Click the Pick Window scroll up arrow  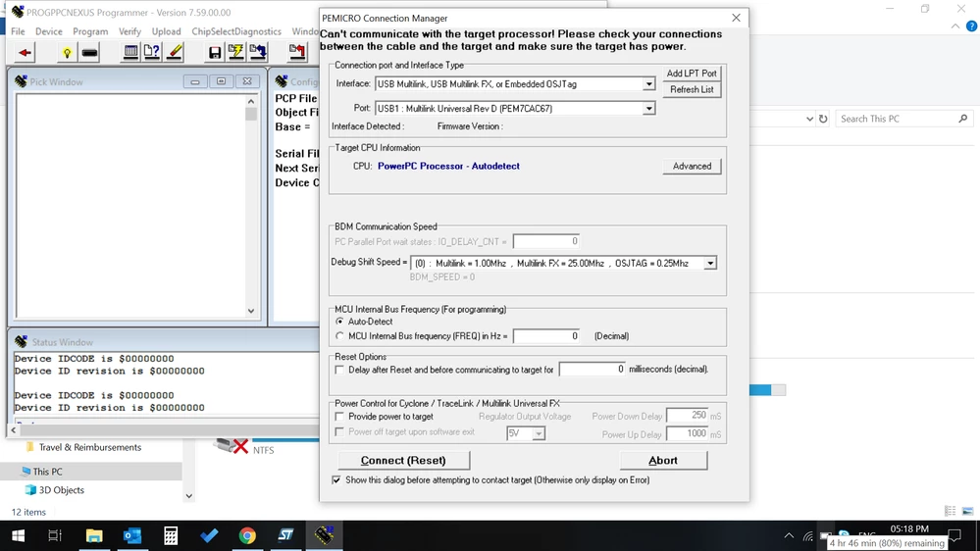click(250, 101)
